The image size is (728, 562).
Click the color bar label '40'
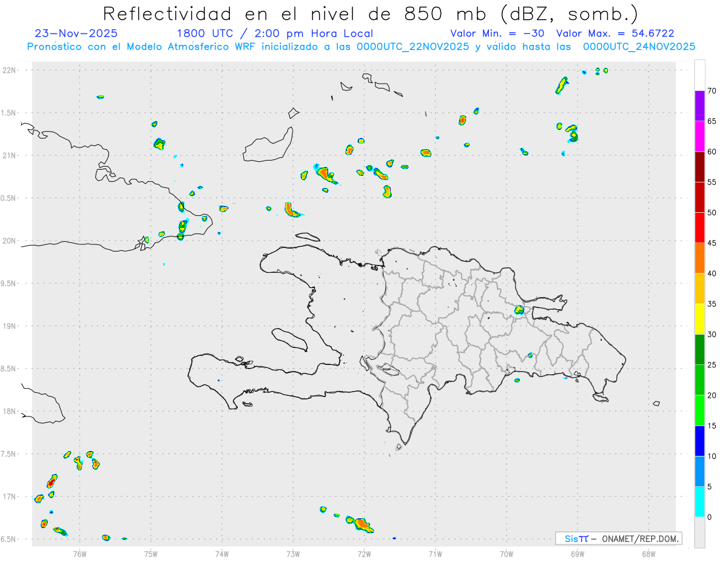[712, 273]
